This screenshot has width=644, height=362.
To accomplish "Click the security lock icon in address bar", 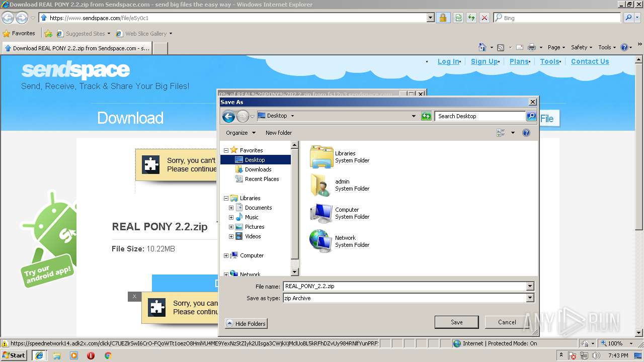I will tap(443, 18).
